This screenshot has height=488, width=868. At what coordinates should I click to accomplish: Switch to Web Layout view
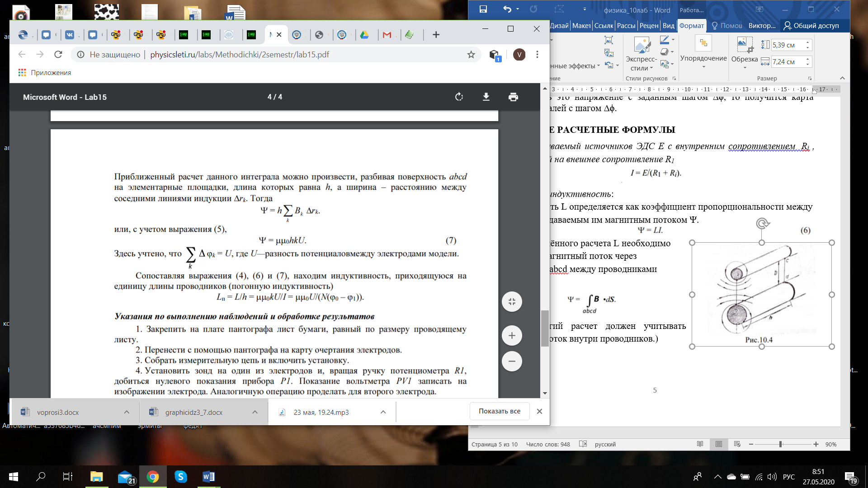tap(737, 444)
